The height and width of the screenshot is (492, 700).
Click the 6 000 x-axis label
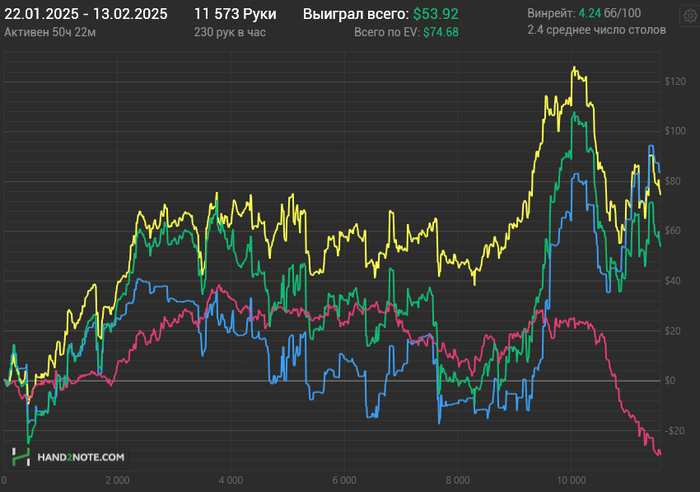coord(344,480)
